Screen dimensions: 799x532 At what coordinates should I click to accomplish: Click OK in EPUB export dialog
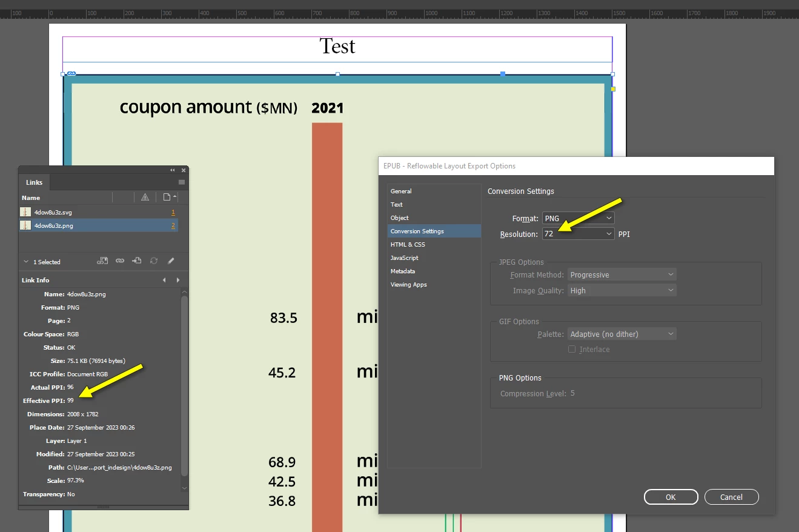(x=671, y=497)
